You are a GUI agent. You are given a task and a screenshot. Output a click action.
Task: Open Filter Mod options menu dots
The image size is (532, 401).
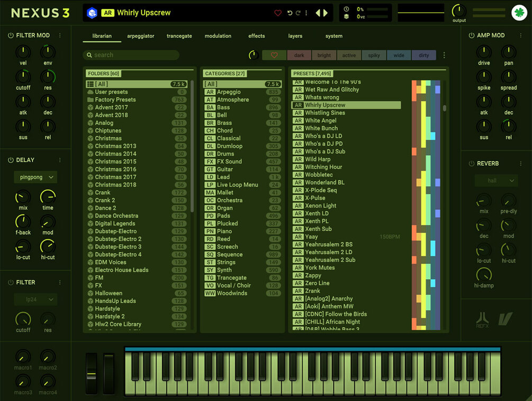[x=60, y=35]
